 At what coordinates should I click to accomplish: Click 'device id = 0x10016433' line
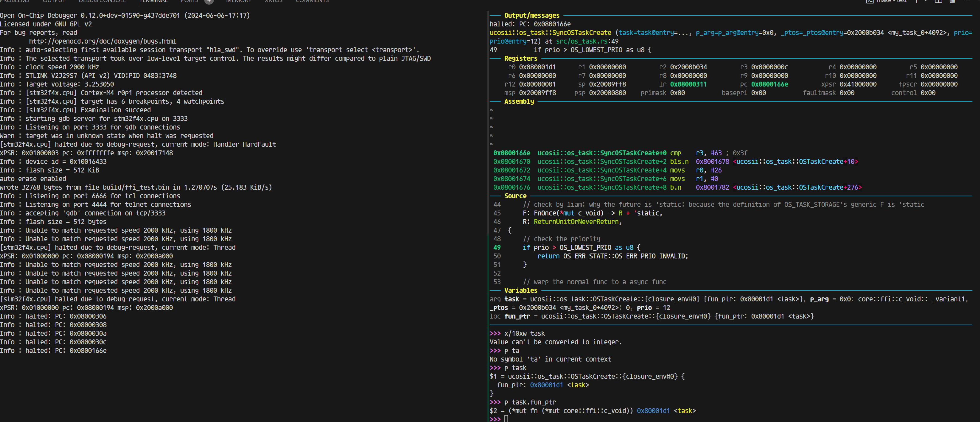coord(53,161)
